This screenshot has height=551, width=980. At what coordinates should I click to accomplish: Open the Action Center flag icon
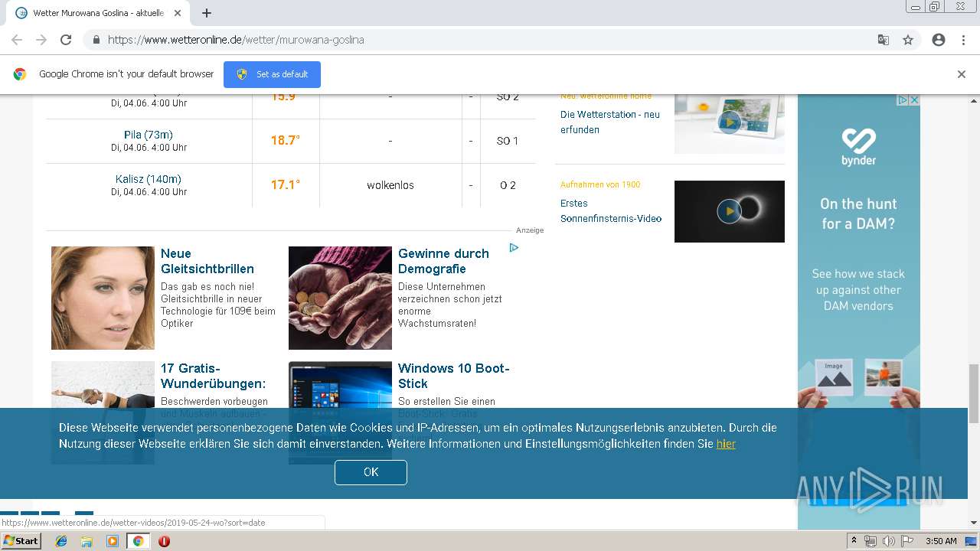coord(907,541)
